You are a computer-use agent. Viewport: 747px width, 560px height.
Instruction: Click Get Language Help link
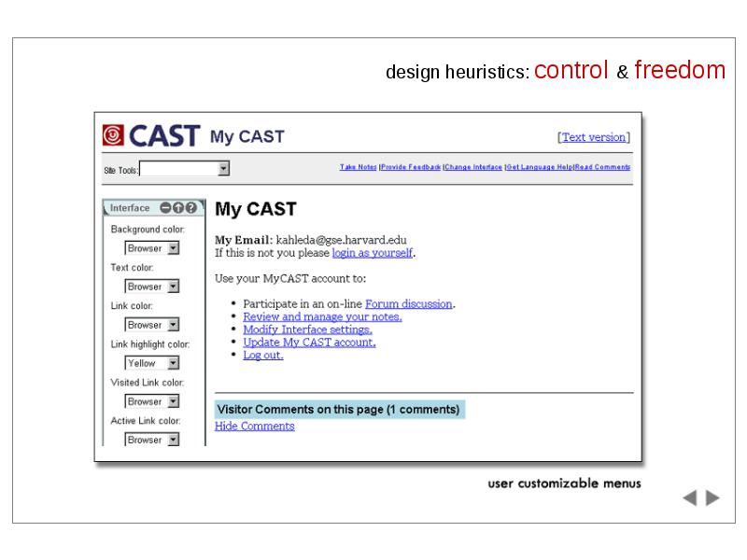click(540, 167)
